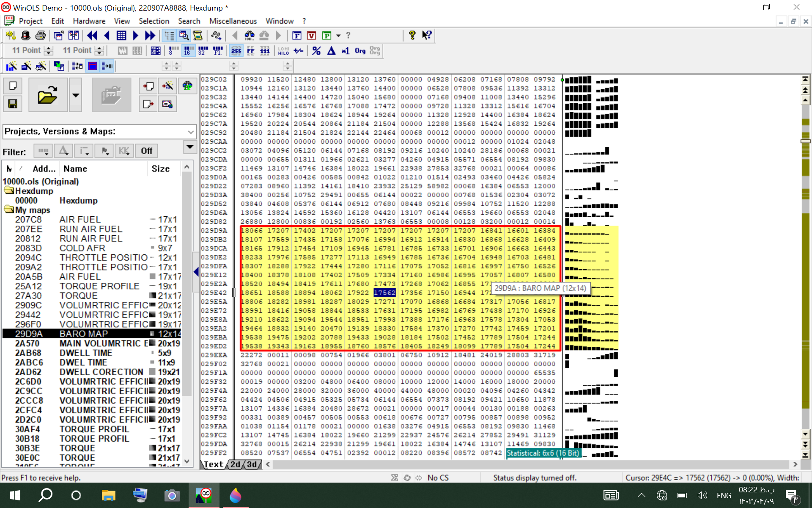The image size is (812, 508).
Task: Click the printer icon in toolbar
Action: pyautogui.click(x=40, y=36)
